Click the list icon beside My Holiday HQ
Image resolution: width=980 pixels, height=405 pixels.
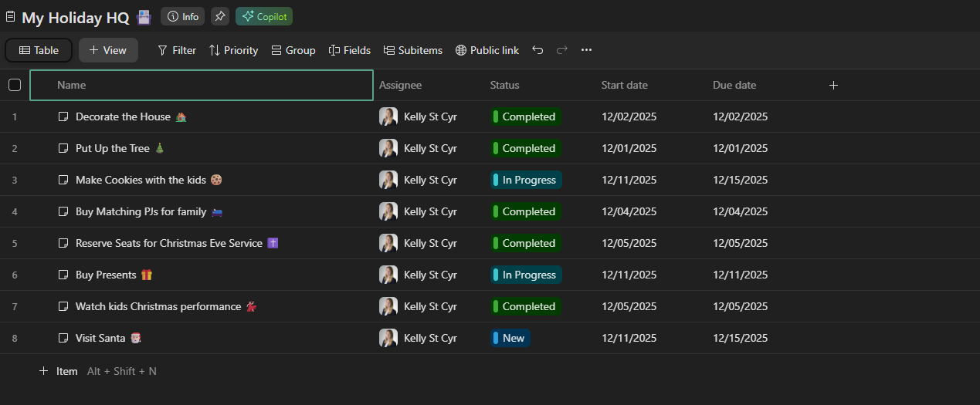(10, 16)
